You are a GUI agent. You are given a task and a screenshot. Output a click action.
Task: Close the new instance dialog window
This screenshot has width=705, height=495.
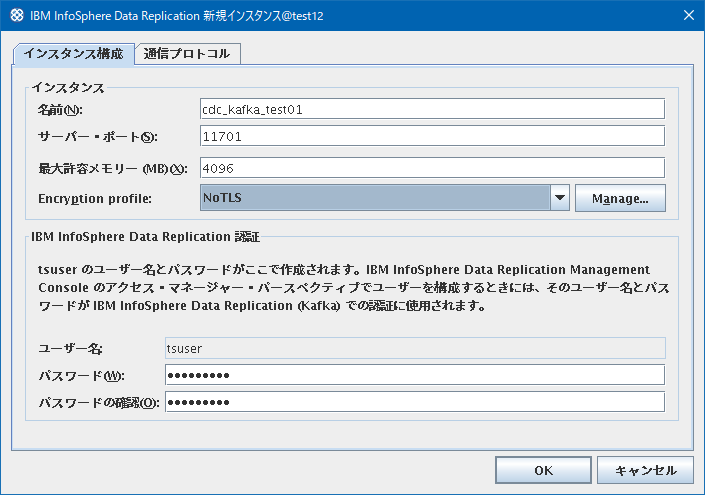[x=688, y=15]
